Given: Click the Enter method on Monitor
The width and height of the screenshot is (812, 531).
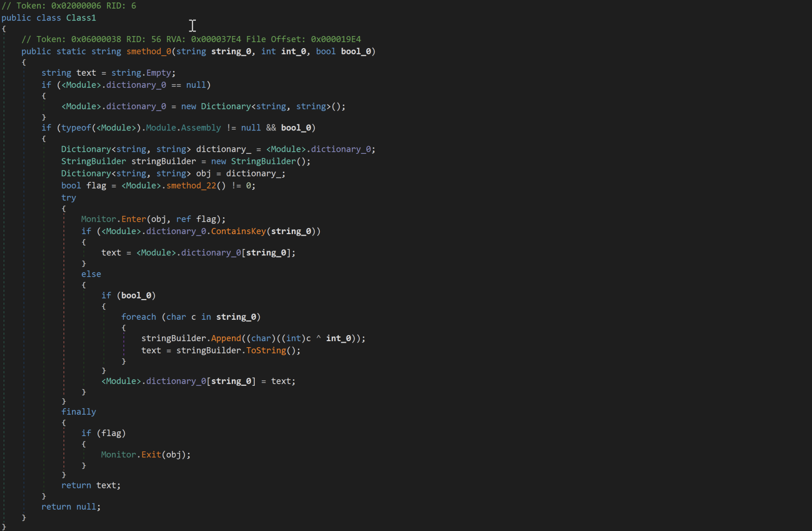Looking at the screenshot, I should [x=133, y=219].
